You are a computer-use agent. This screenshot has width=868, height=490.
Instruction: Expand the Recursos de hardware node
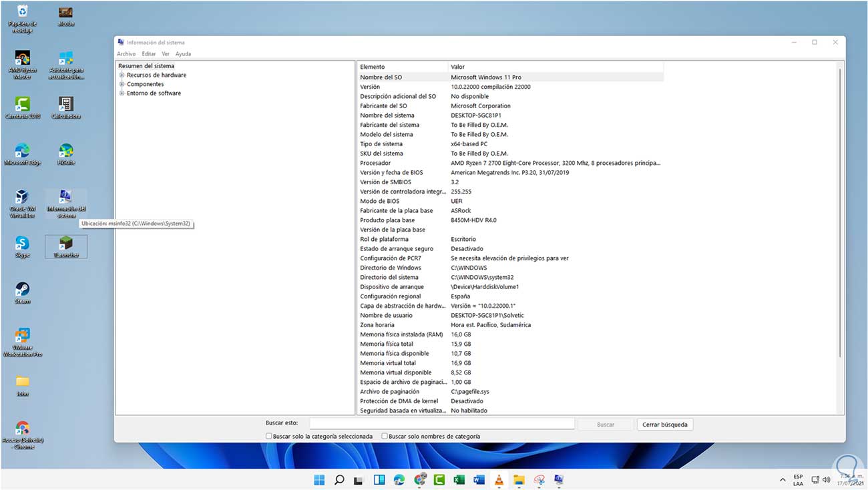pos(122,75)
